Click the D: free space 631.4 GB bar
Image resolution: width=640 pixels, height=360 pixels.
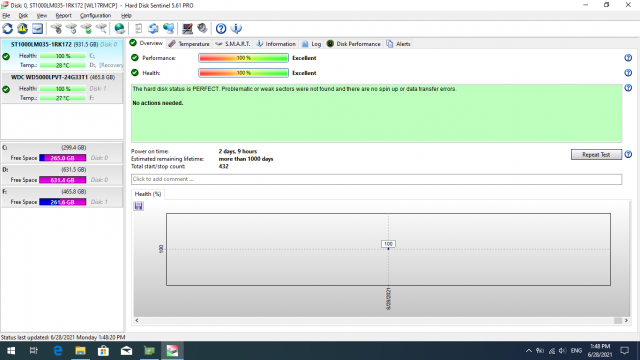(x=63, y=180)
